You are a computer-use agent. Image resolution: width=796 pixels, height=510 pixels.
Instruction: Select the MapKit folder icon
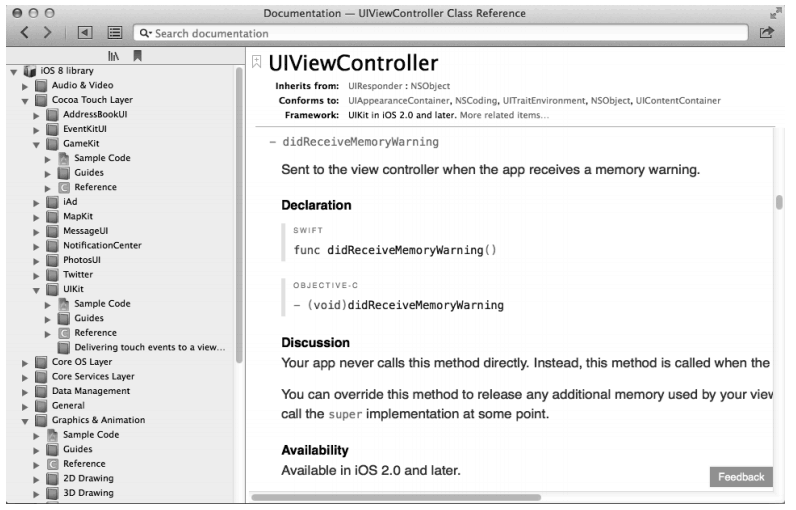pyautogui.click(x=51, y=216)
